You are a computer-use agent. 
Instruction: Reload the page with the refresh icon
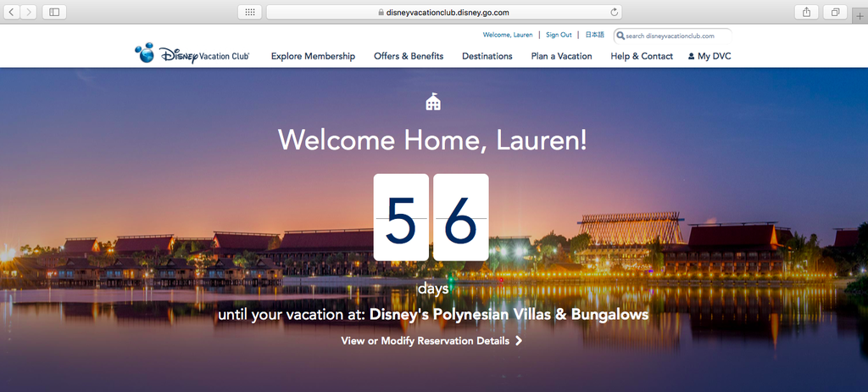tap(614, 12)
